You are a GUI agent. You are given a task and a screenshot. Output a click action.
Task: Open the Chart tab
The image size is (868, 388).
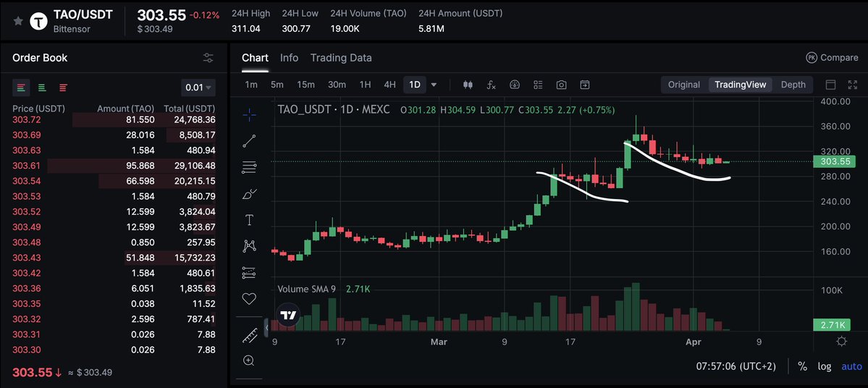(256, 58)
